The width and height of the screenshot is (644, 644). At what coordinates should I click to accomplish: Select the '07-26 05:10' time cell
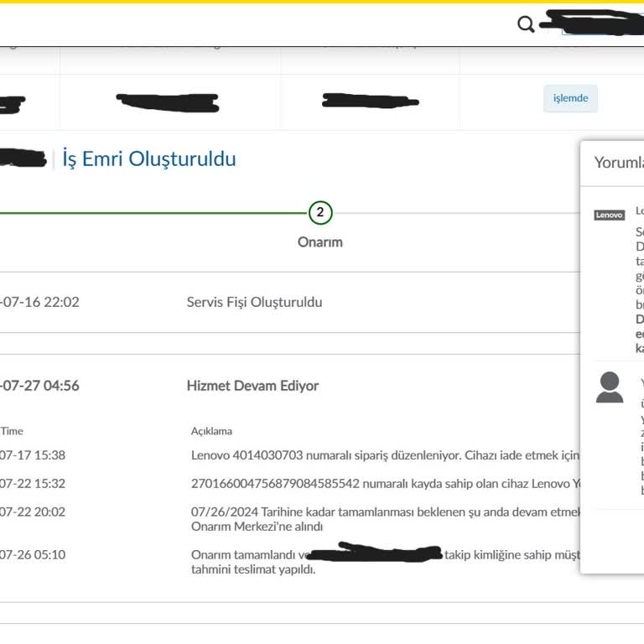33,554
